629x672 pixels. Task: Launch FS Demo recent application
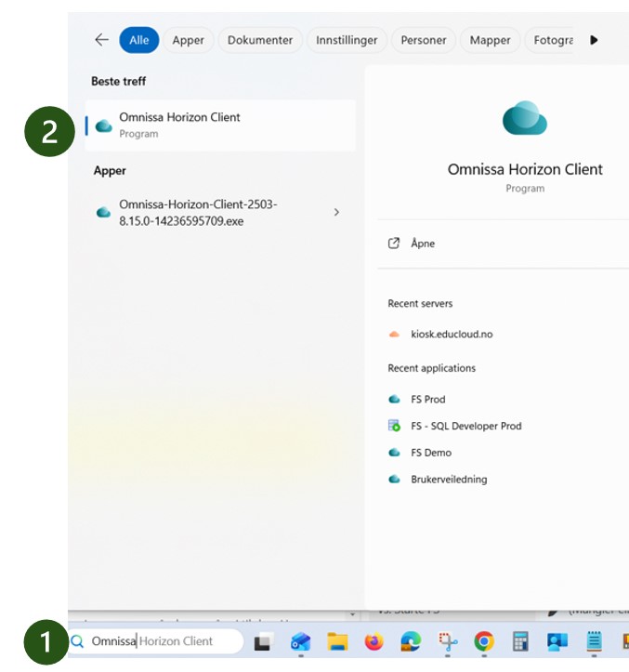431,453
